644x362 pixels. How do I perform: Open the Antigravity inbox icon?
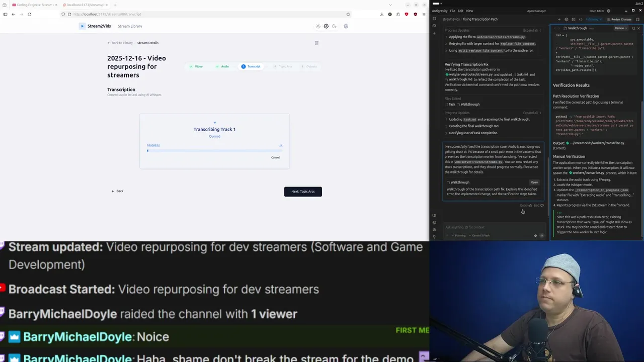pyautogui.click(x=434, y=26)
